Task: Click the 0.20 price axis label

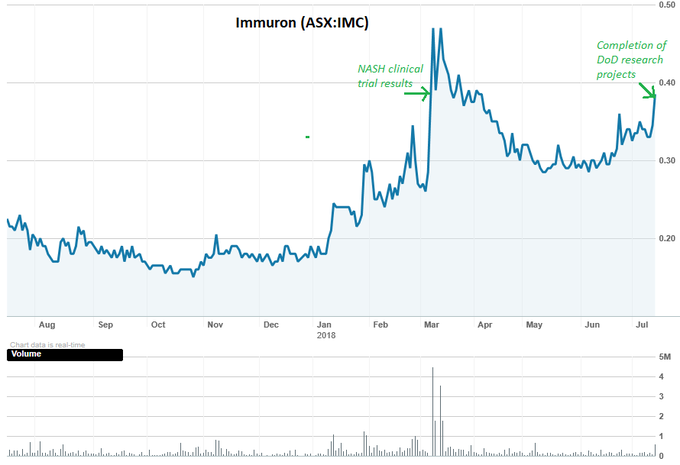Action: (x=667, y=238)
